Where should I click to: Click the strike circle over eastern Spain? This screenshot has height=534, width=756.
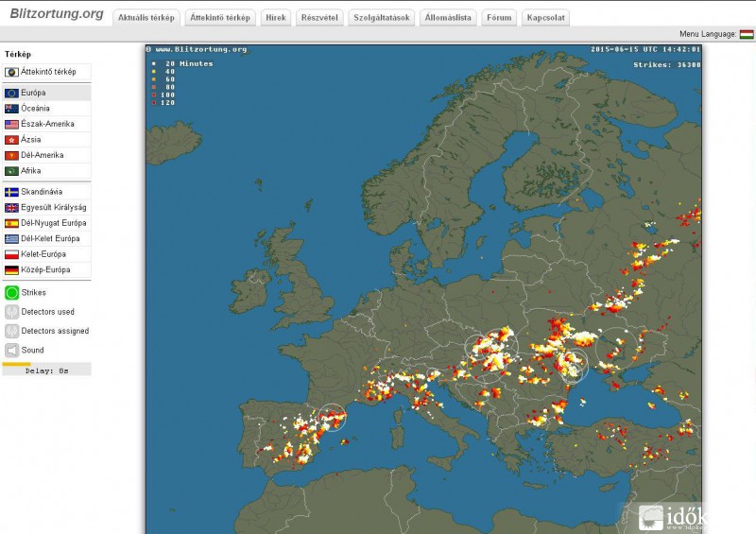coord(333,417)
